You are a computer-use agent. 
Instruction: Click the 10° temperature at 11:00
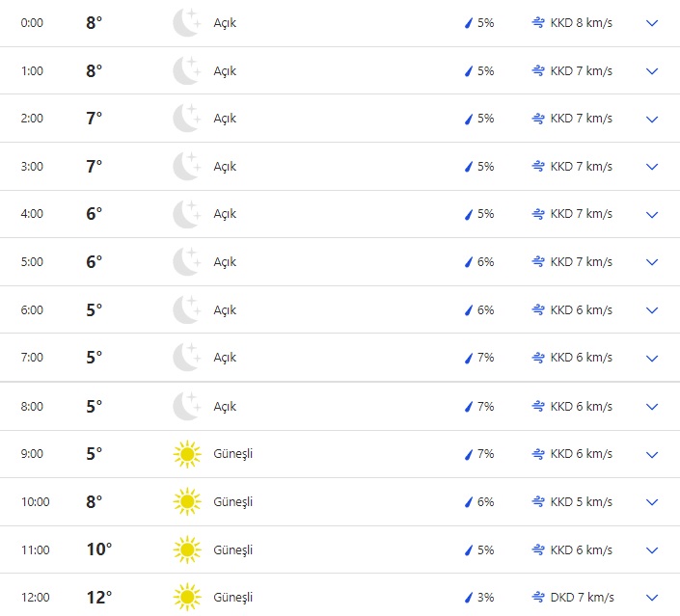[x=98, y=549]
